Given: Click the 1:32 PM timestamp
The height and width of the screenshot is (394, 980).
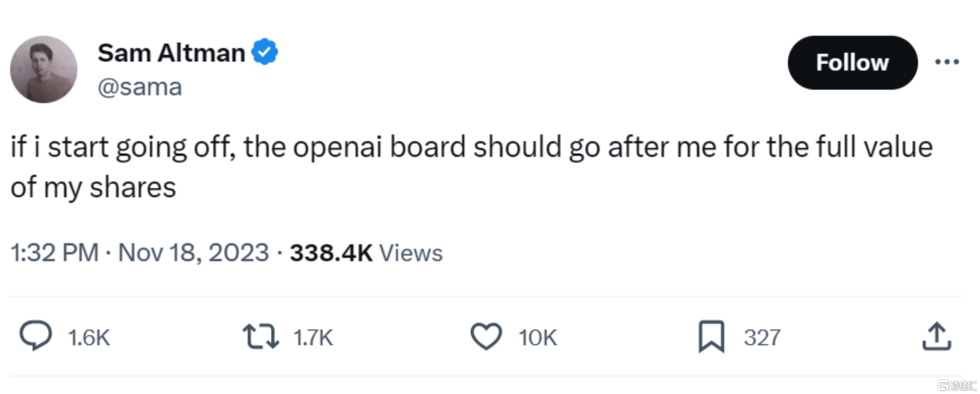Looking at the screenshot, I should click(x=55, y=253).
